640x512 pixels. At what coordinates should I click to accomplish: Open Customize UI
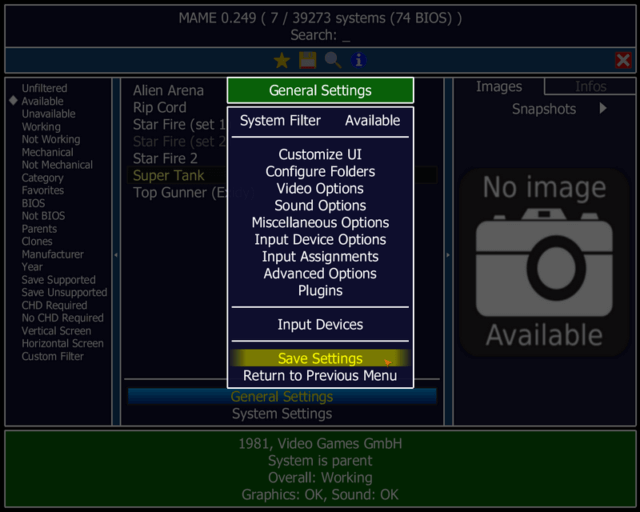click(x=320, y=154)
